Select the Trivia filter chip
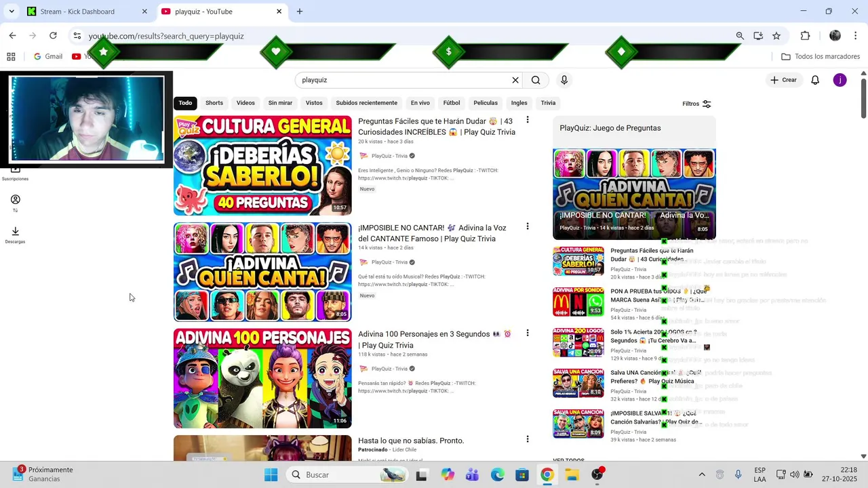This screenshot has width=868, height=488. [x=548, y=103]
